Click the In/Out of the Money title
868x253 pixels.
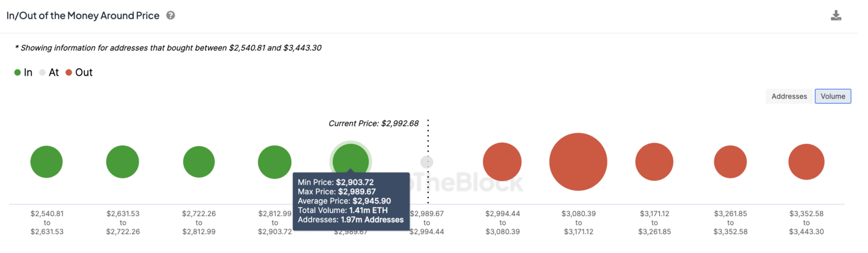coord(83,15)
